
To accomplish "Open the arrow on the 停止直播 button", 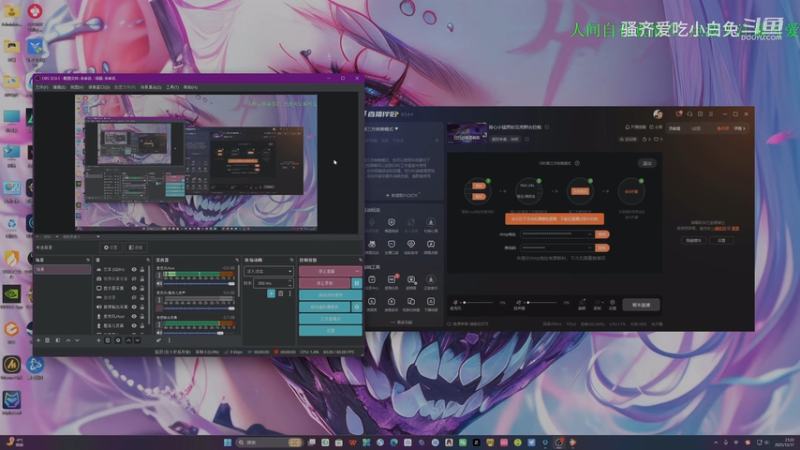I will click(357, 271).
